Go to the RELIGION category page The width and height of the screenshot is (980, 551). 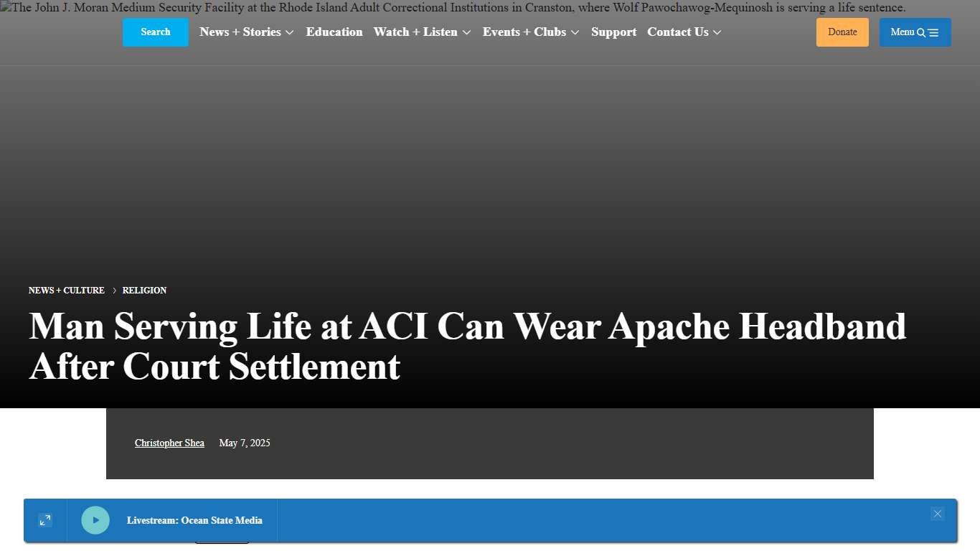144,290
